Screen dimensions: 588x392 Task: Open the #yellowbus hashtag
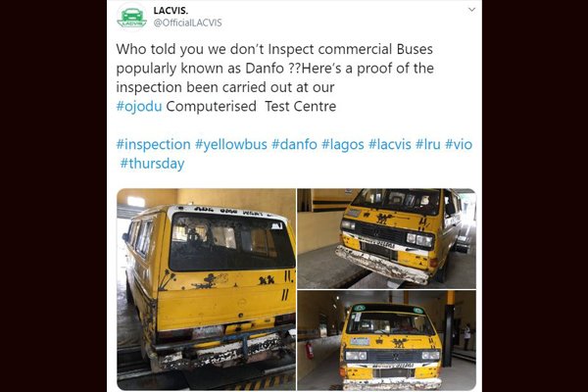(x=231, y=144)
